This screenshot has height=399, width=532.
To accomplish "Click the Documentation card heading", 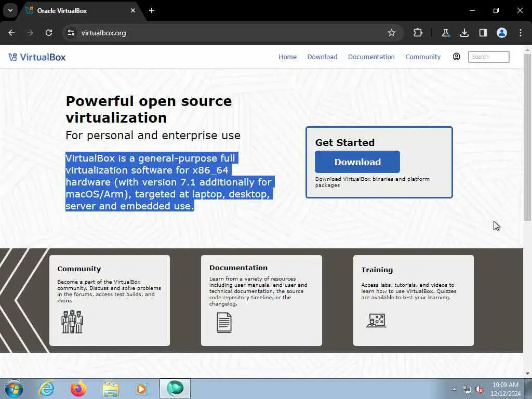I will coord(238,268).
